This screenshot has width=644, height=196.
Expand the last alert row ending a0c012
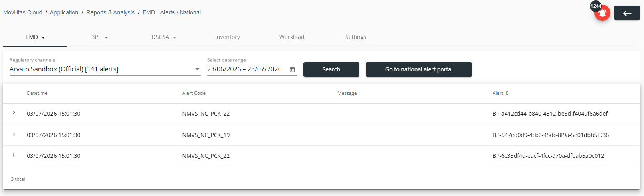[x=14, y=155]
